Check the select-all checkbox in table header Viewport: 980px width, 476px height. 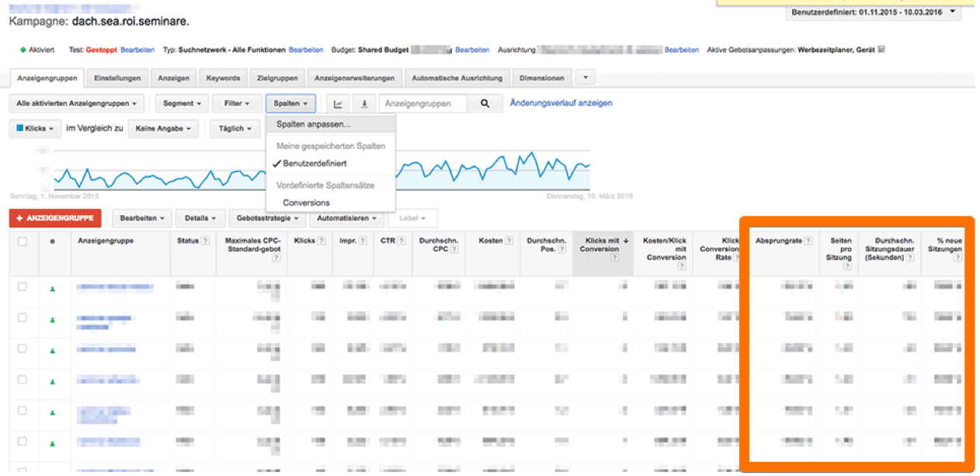(x=22, y=241)
